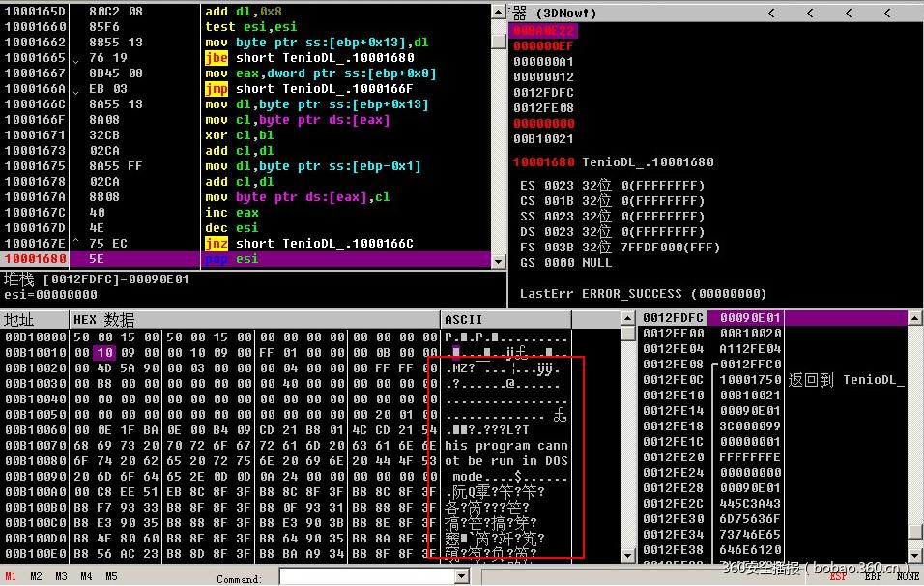Click address 1000167A in disassembly
924x586 pixels.
pos(36,197)
